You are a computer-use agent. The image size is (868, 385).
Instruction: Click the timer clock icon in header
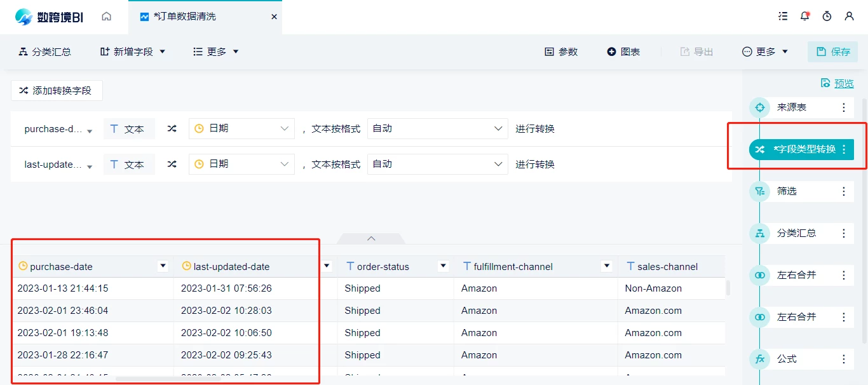(x=827, y=17)
